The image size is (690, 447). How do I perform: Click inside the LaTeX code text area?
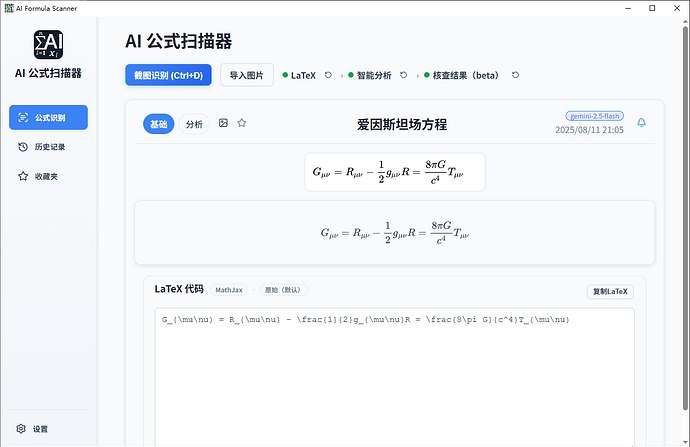pos(394,377)
